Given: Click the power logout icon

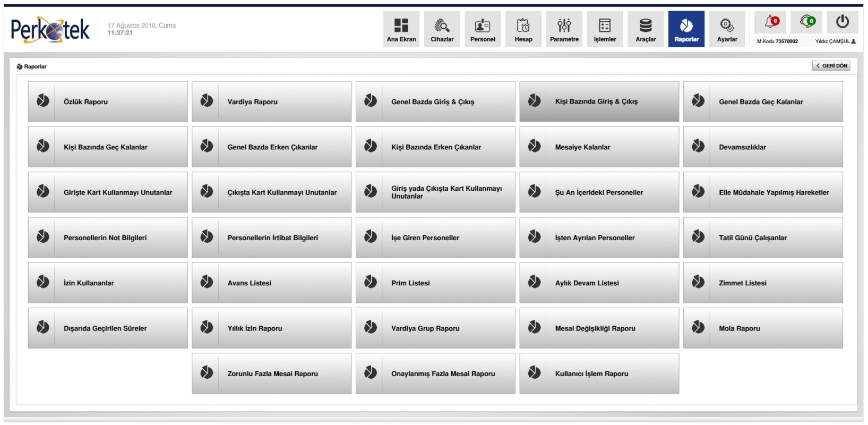Looking at the screenshot, I should [x=843, y=22].
